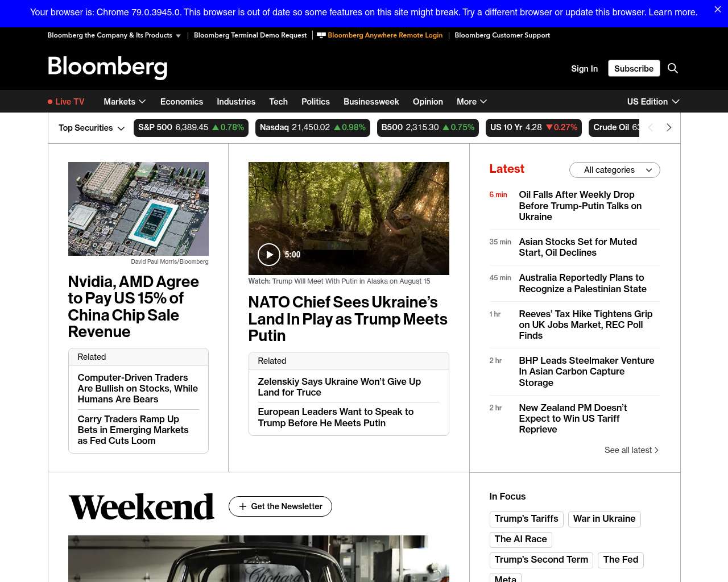Click the Latest heading
This screenshot has width=728, height=582.
point(507,169)
